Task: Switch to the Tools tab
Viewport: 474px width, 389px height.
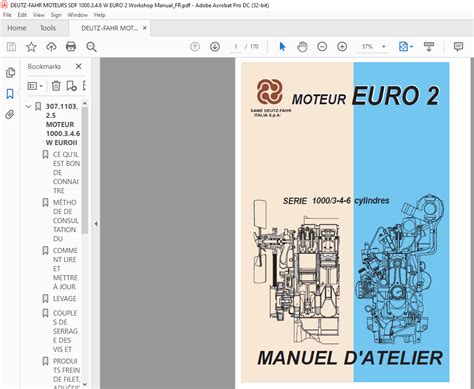Action: point(48,28)
